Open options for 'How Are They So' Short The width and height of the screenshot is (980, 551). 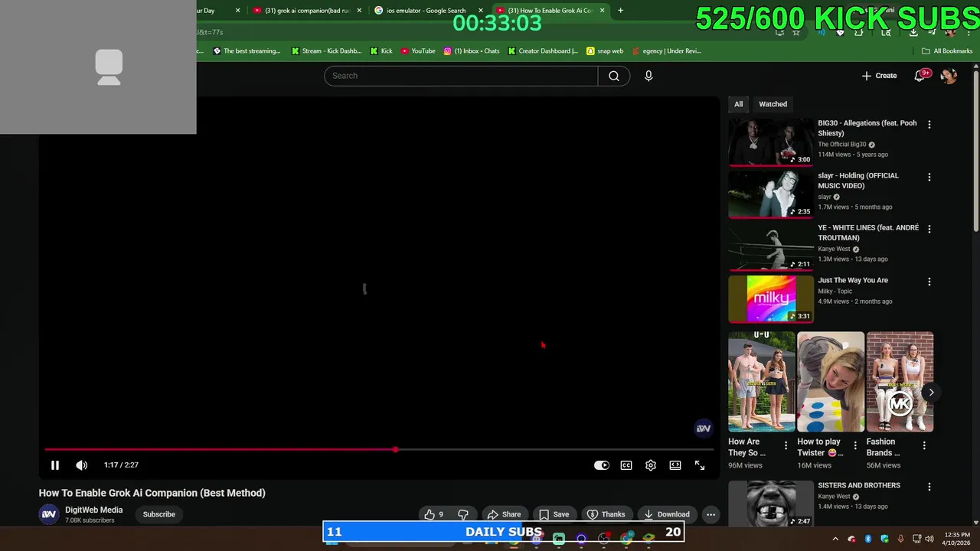[786, 445]
